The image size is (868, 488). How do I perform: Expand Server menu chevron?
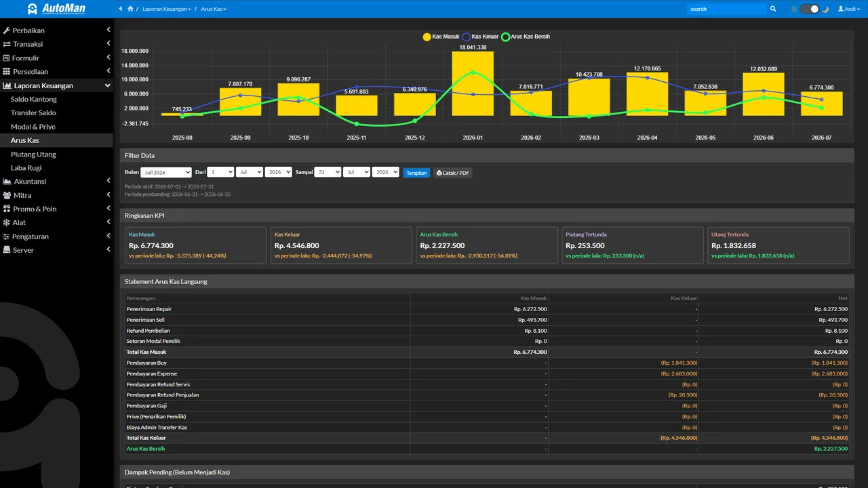point(108,249)
